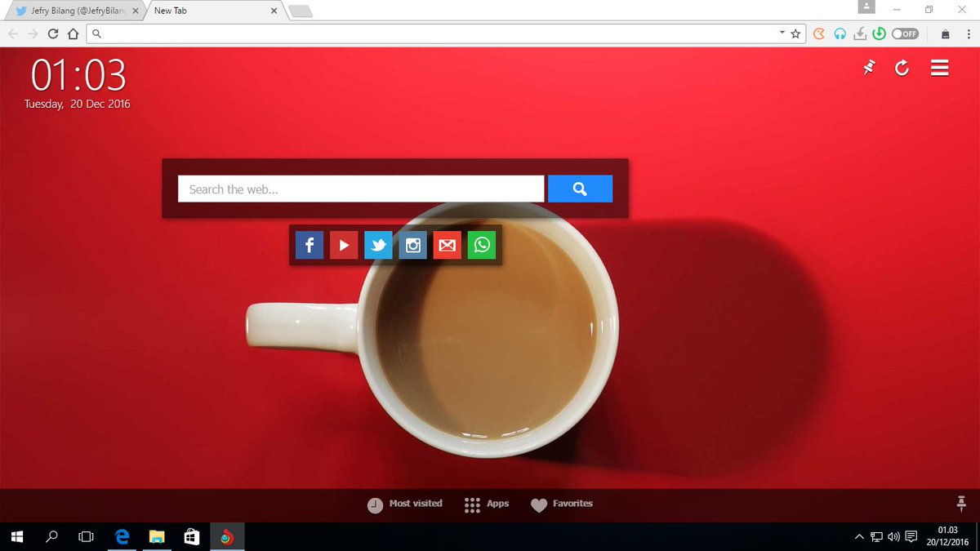980x551 pixels.
Task: Click the date Tuesday, 20 Dec 2016
Action: (x=77, y=104)
